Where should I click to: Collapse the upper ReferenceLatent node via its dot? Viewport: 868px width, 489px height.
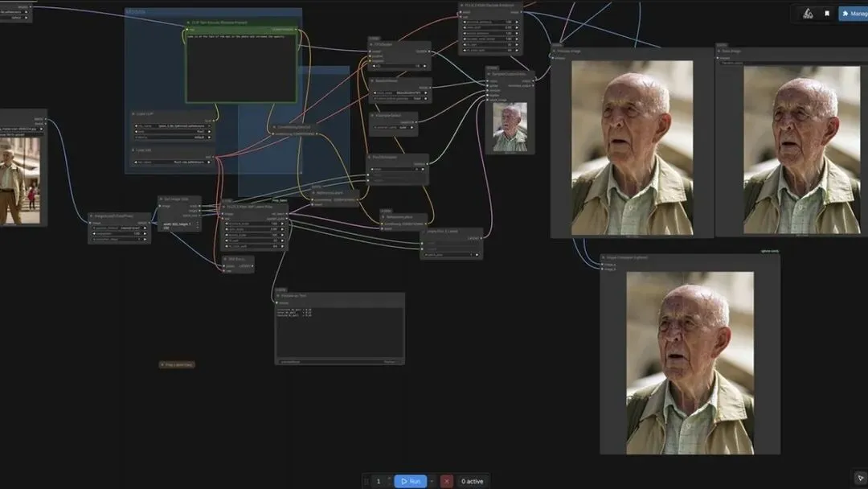[x=314, y=193]
